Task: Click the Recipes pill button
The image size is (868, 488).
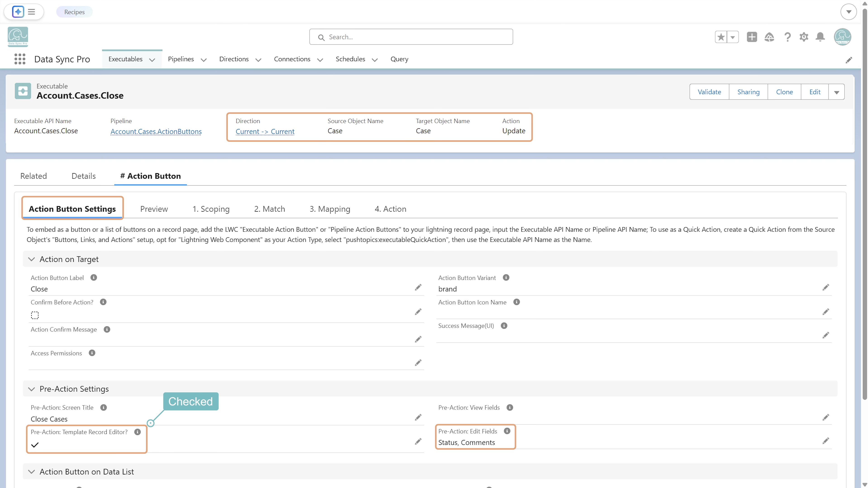Action: (74, 12)
